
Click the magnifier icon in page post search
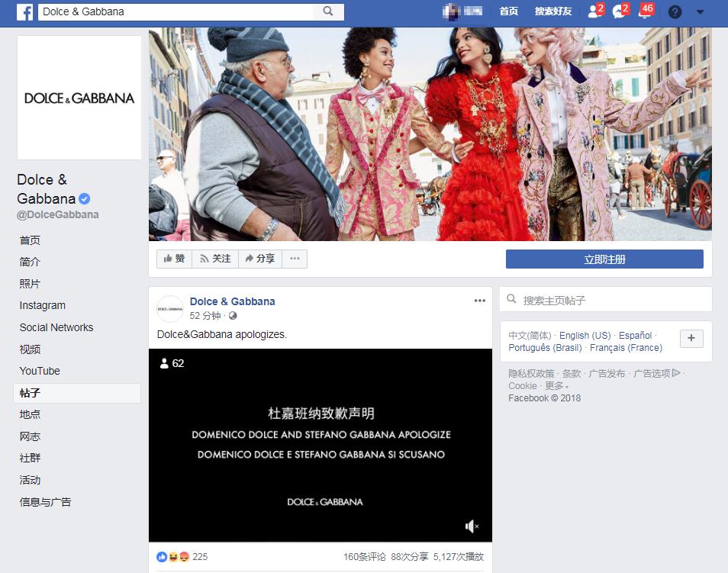511,298
